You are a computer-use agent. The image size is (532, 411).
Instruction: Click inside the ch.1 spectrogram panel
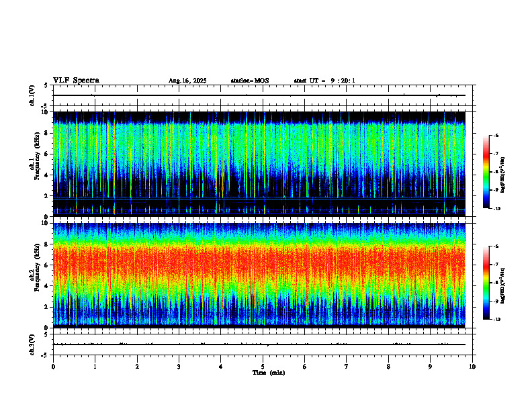[259, 164]
